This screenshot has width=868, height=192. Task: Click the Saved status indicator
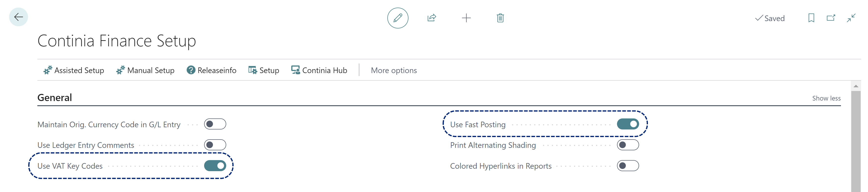[x=770, y=18]
